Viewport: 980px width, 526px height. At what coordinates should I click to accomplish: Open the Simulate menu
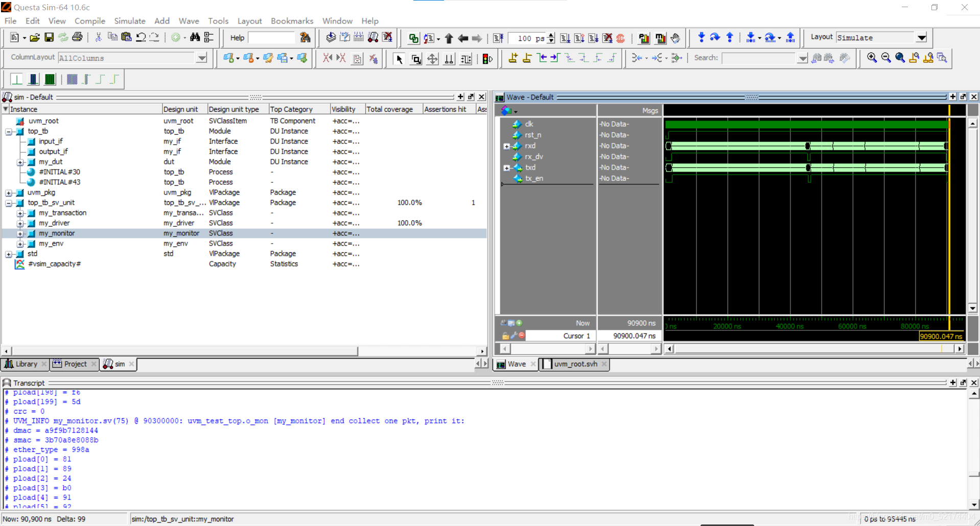[129, 21]
